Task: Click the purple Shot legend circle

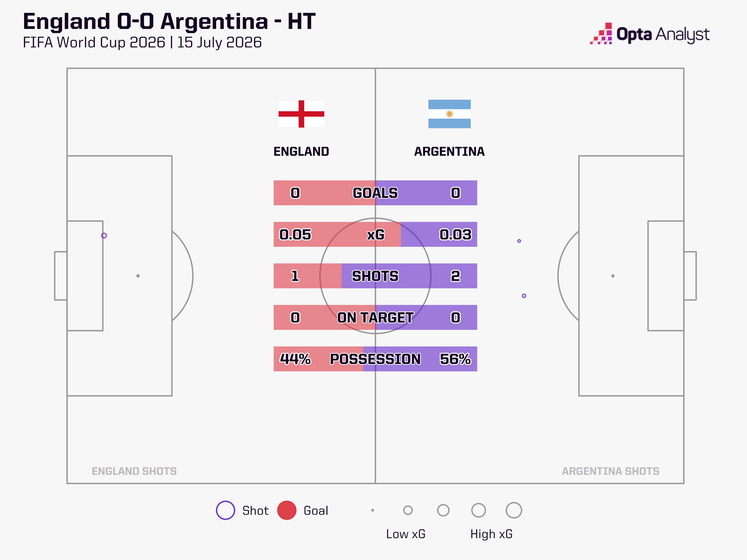Action: [225, 510]
